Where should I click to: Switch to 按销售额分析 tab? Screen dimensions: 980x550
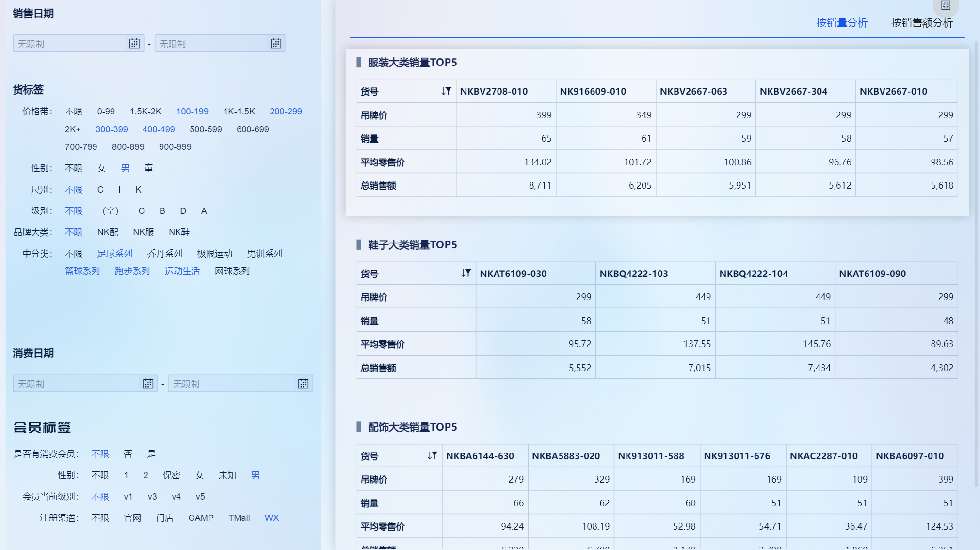point(921,23)
